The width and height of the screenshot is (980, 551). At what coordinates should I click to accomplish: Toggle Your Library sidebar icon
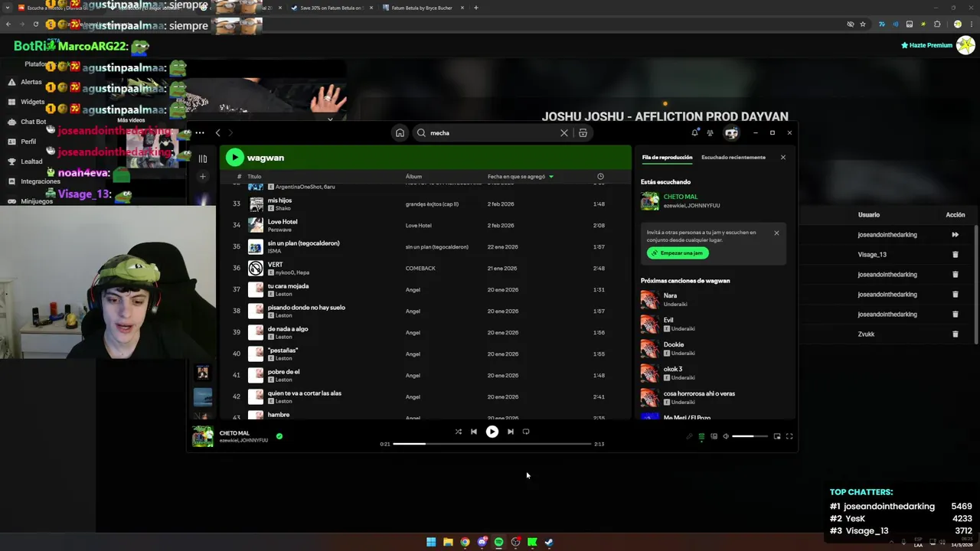[x=203, y=159]
